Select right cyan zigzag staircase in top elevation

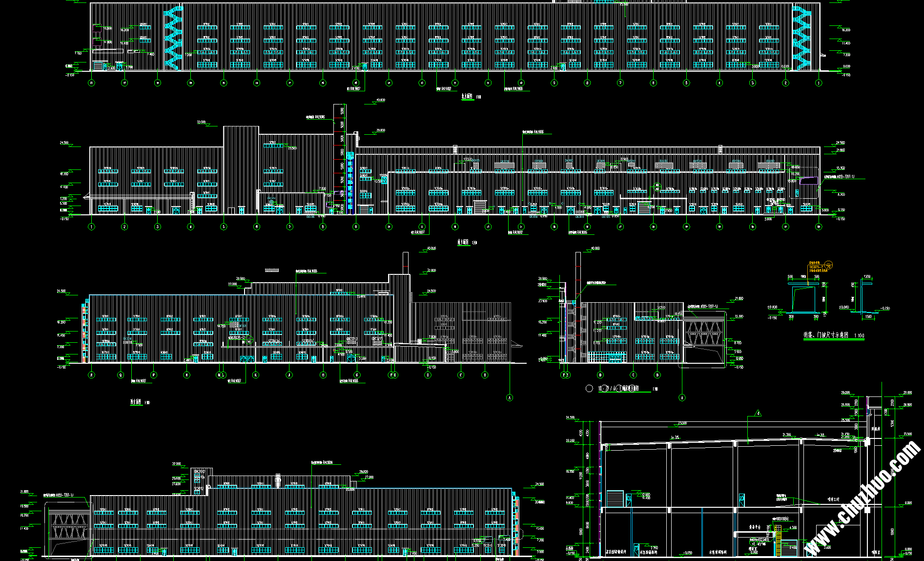click(801, 38)
